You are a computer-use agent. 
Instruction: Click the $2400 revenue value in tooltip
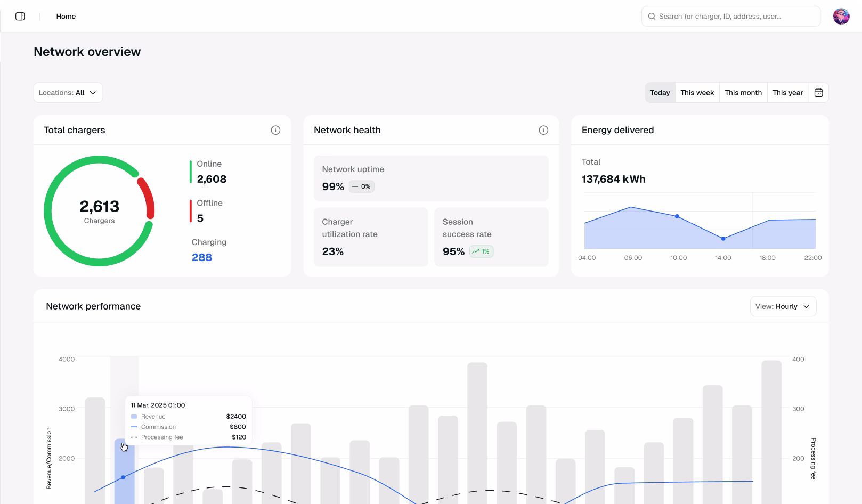[x=236, y=417]
